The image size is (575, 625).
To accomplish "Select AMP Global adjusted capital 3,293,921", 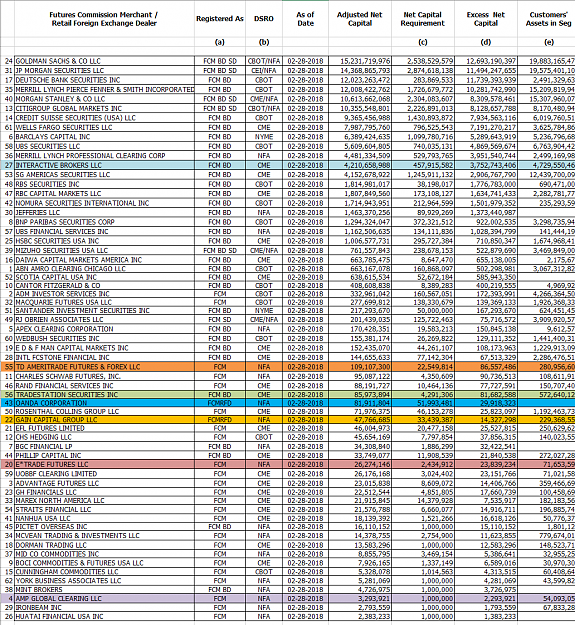I will pos(360,598).
